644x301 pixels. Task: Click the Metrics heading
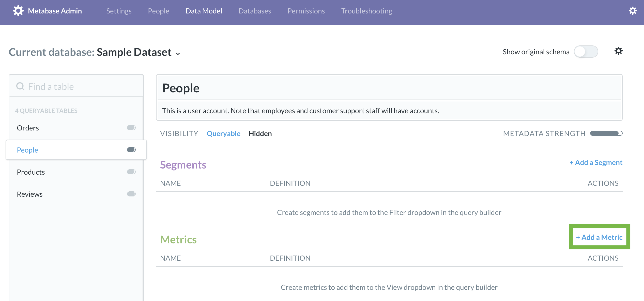[178, 240]
